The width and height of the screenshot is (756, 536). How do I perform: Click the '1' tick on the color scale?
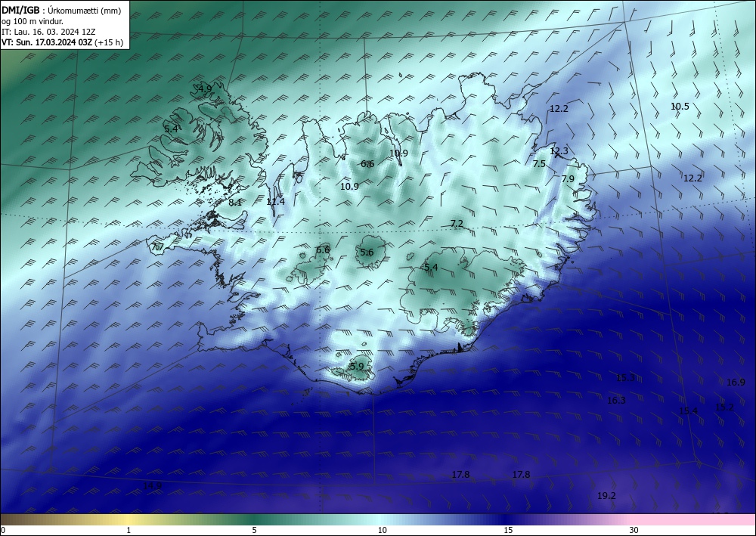(129, 531)
